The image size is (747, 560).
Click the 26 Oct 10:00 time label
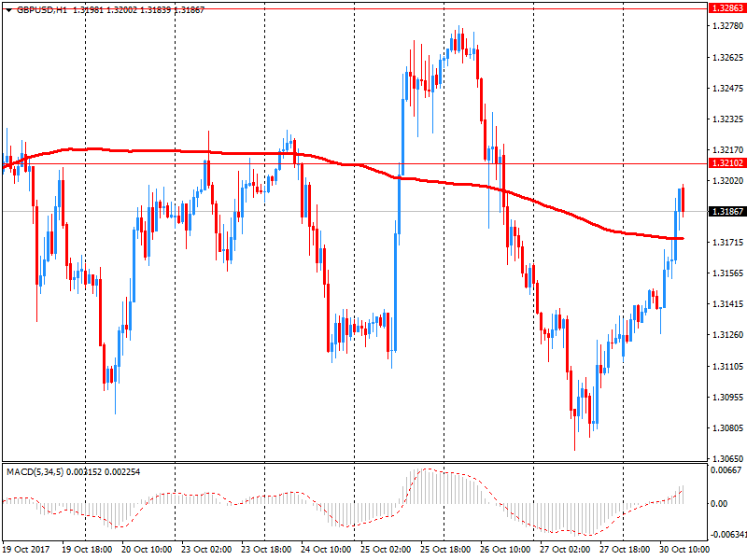coord(505,549)
